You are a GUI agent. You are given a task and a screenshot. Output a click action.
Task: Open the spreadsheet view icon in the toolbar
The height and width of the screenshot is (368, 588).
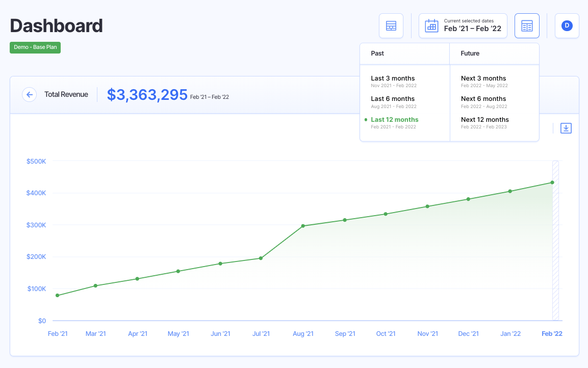391,25
